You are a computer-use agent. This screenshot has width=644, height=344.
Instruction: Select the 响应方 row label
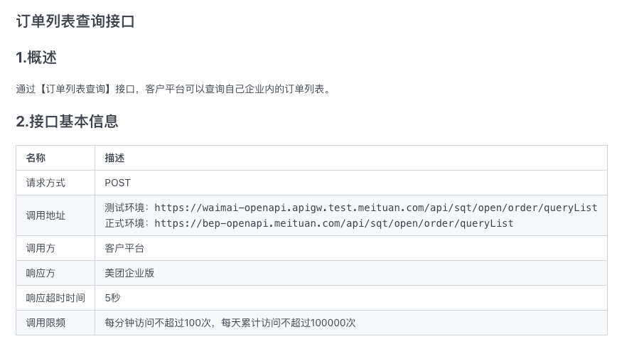(41, 273)
